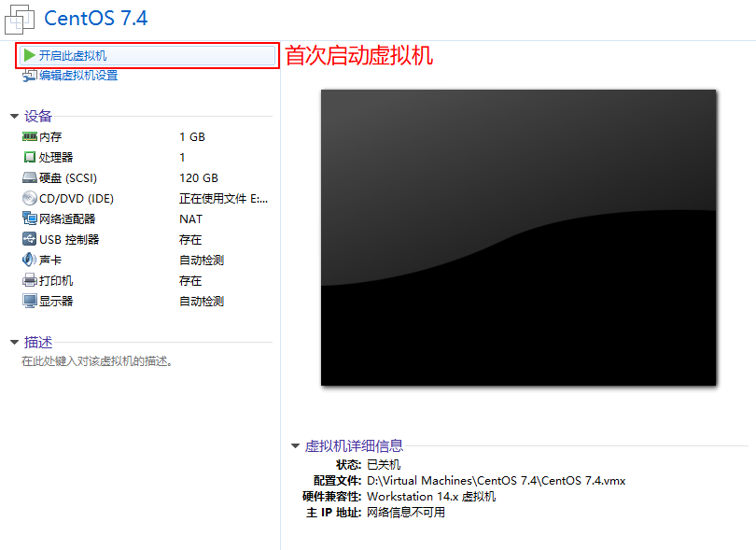
Task: Click the network adapter icon
Action: pyautogui.click(x=30, y=219)
